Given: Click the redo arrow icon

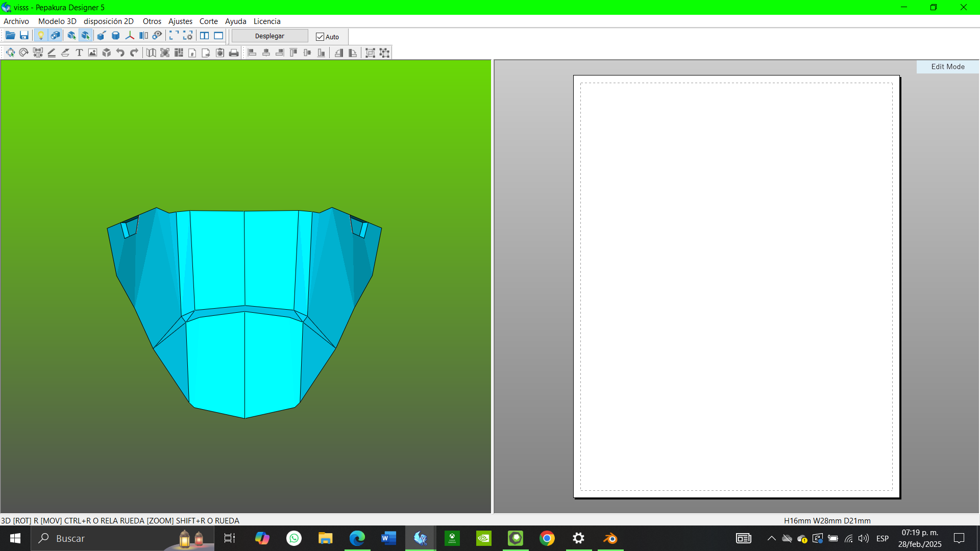Looking at the screenshot, I should (x=134, y=53).
